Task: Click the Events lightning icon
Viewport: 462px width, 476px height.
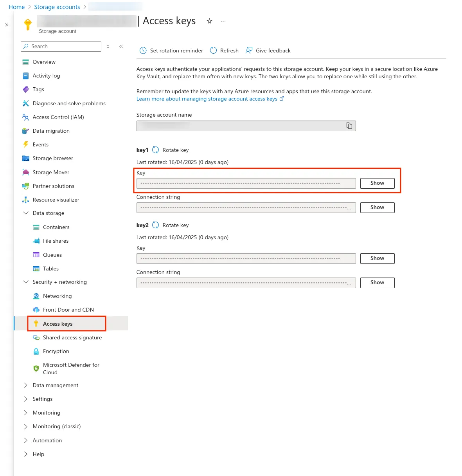Action: (x=26, y=144)
